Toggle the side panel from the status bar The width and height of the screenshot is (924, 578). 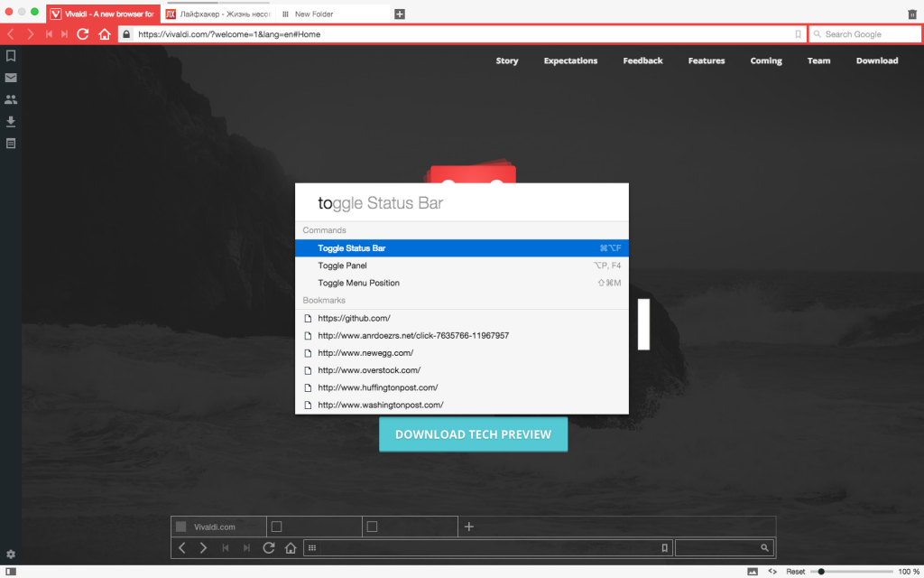(x=11, y=572)
